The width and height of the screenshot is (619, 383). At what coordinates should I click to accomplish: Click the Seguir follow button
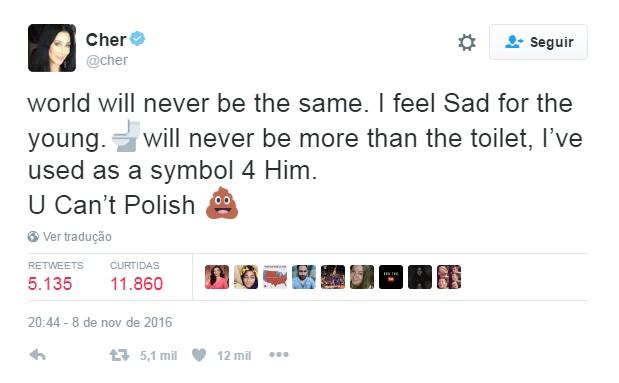(x=538, y=42)
